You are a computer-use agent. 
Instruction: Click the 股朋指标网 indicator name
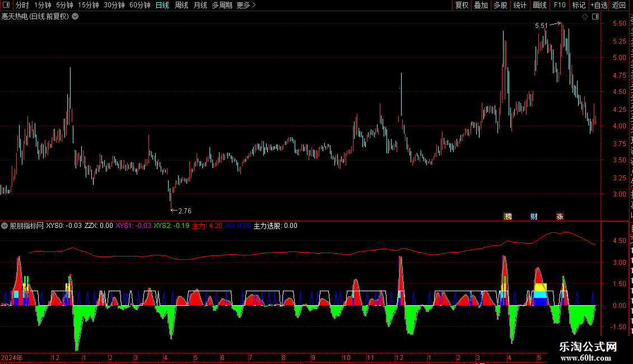coord(27,226)
